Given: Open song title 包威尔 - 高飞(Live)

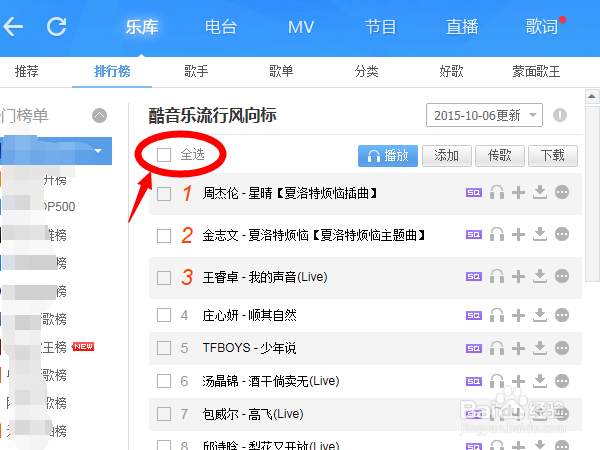Looking at the screenshot, I should (x=253, y=414).
